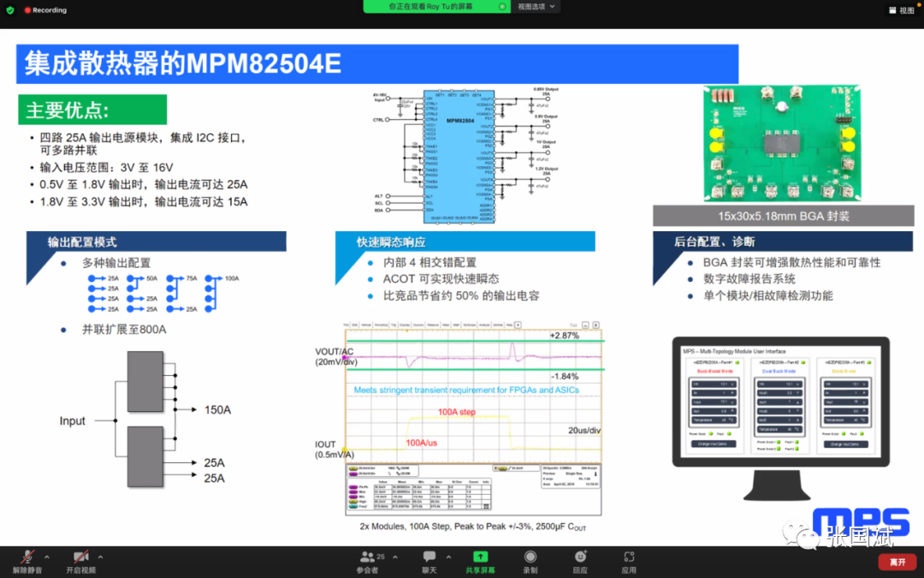Screen dimensions: 924x578
Task: Click the Input label in block diagram
Action: click(72, 421)
